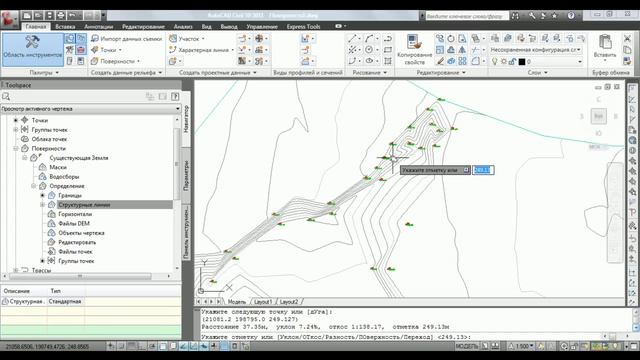Expand the Границы tree node
The image size is (640, 360).
42,196
